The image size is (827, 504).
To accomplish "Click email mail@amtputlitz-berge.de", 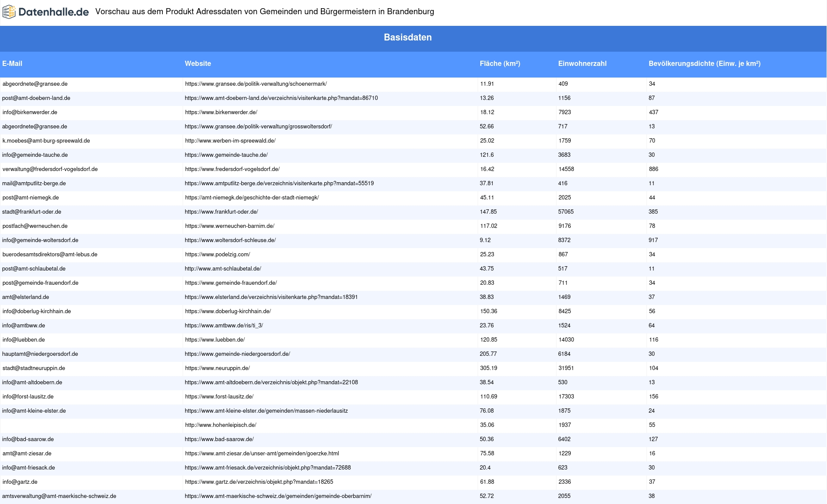I will [x=34, y=184].
